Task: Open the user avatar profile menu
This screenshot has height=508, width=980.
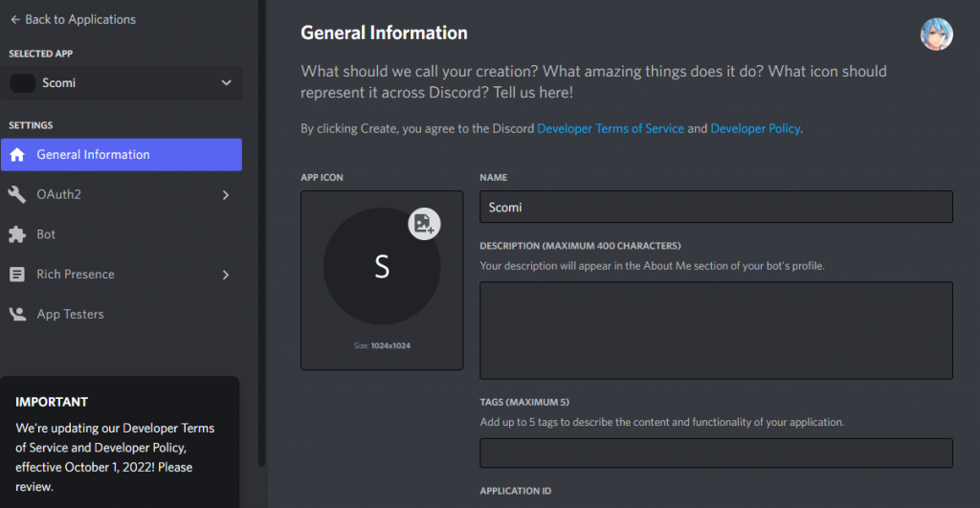Action: click(x=936, y=33)
